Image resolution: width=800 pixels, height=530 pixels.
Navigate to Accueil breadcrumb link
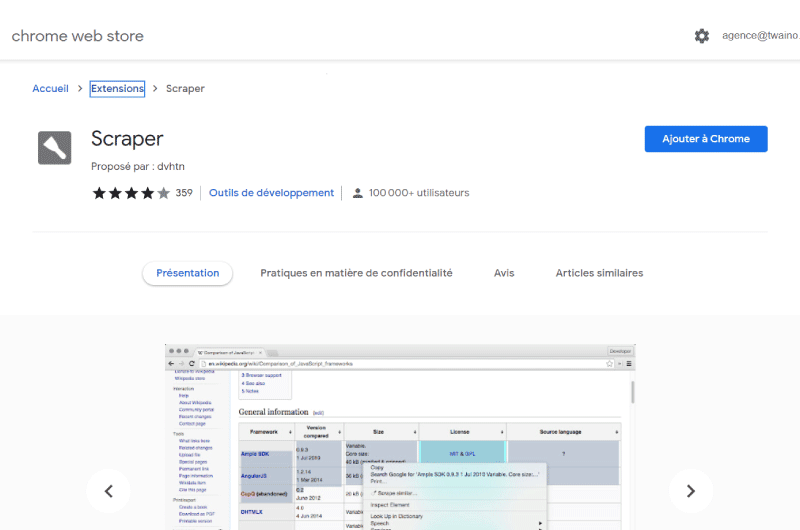50,88
